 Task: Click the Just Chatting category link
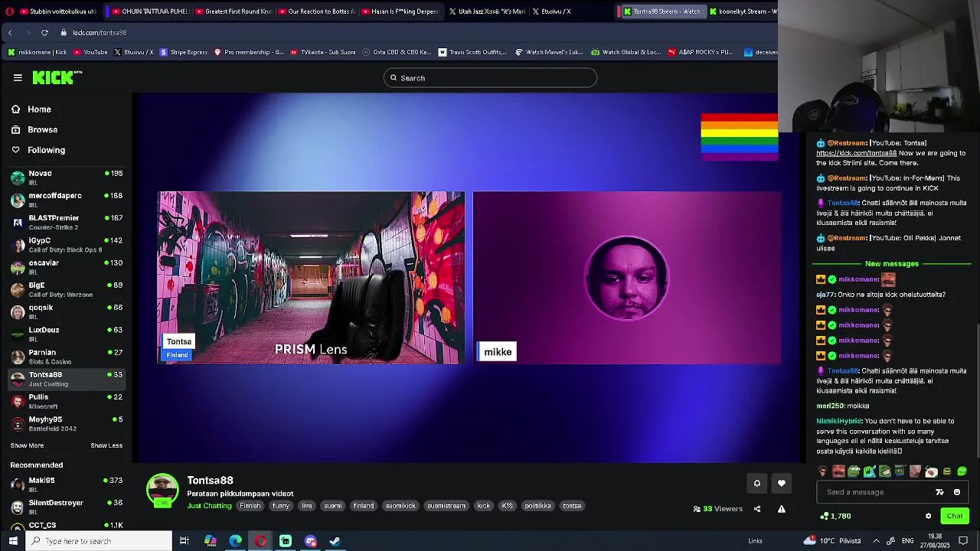(209, 506)
